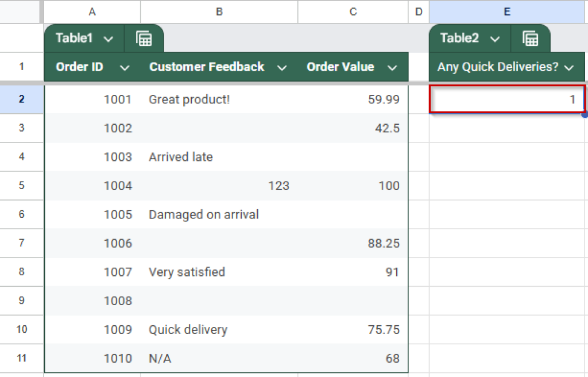Select the cell showing order value 88.25
The height and width of the screenshot is (377, 588).
[x=352, y=243]
